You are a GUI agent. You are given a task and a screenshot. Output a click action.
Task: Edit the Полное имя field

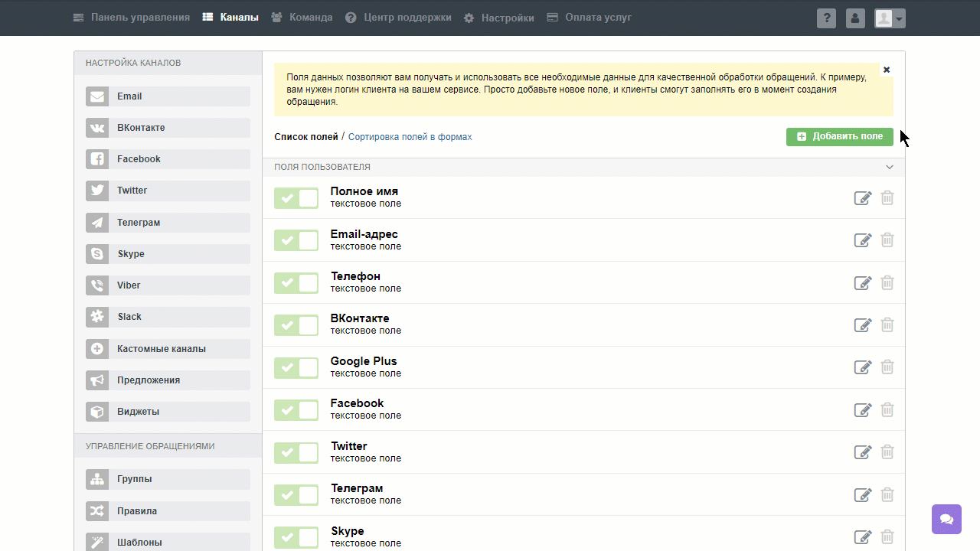863,198
